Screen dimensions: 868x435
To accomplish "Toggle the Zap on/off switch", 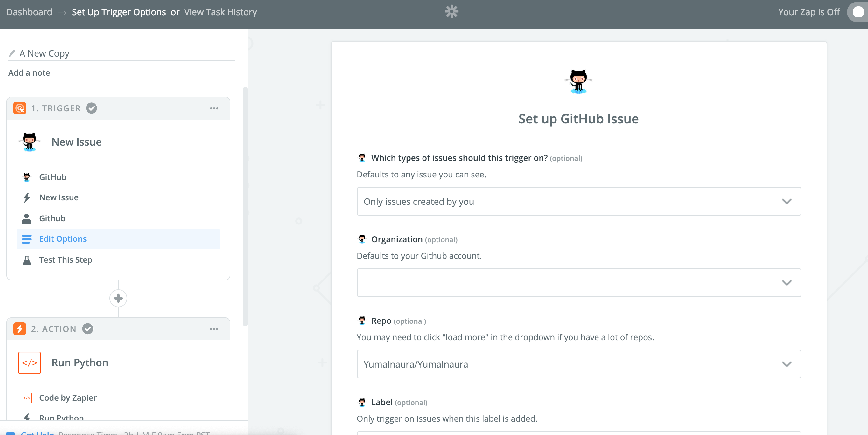I will [x=857, y=12].
